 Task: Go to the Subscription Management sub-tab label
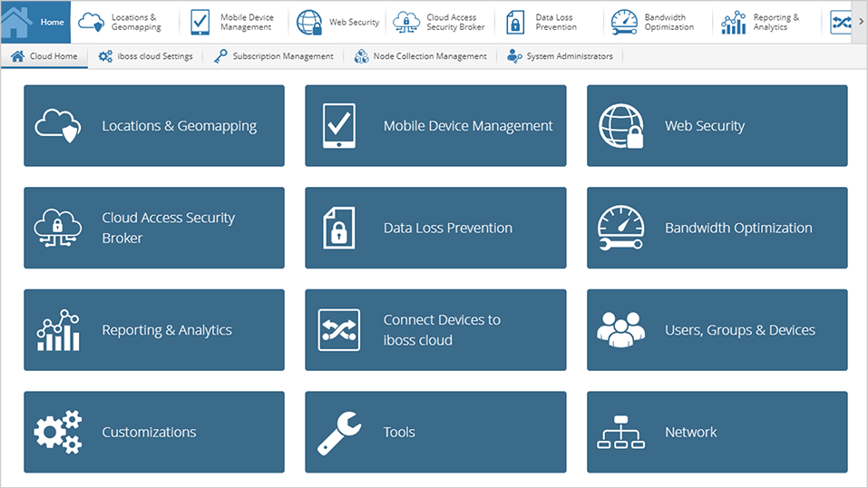click(x=283, y=56)
